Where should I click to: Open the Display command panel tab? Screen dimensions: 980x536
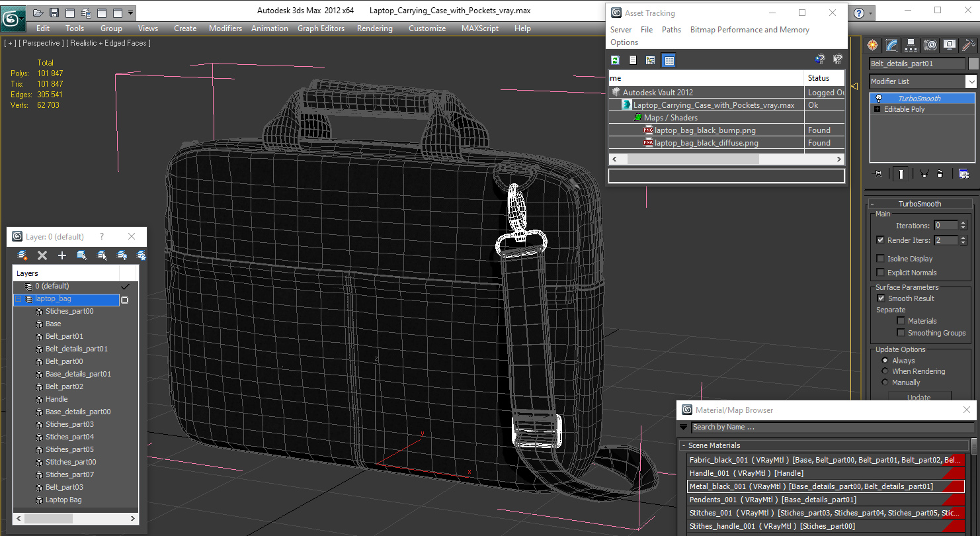point(950,45)
